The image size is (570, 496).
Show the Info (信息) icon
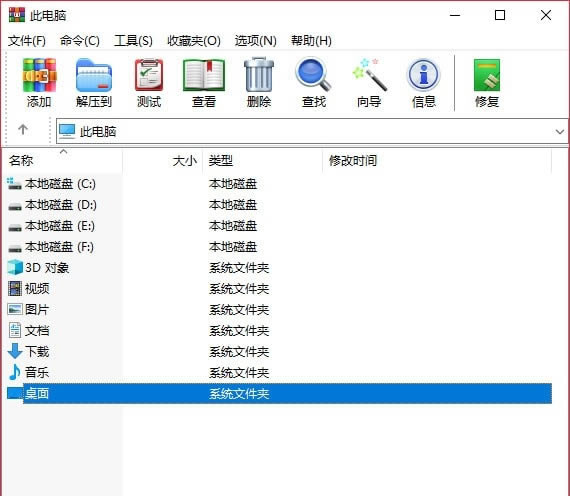click(424, 75)
